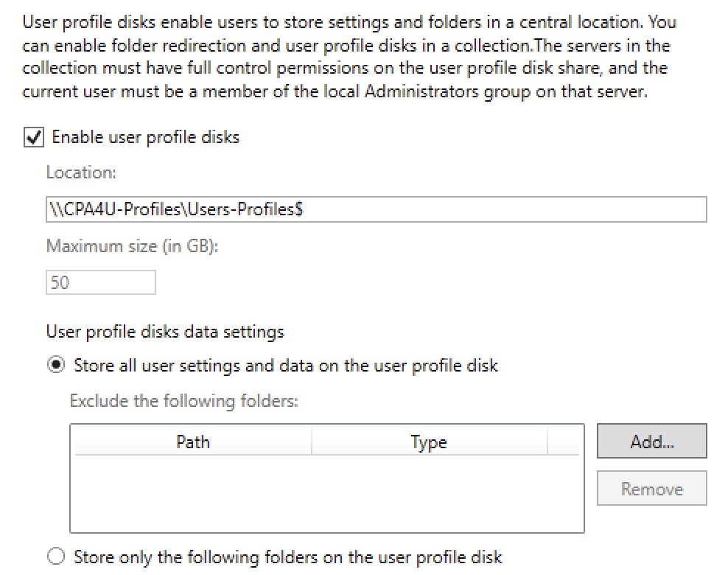Sort excluded folders by the Path column
728x575 pixels.
pos(192,442)
